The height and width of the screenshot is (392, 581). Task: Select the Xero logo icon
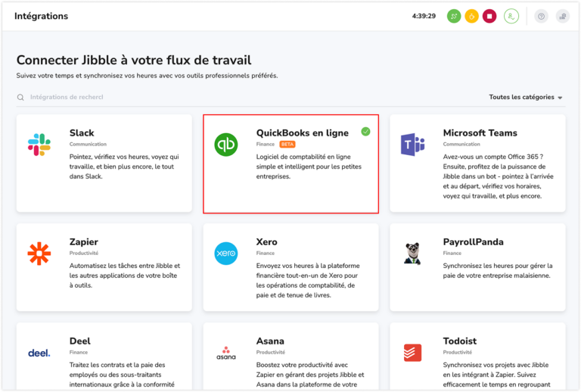point(225,254)
